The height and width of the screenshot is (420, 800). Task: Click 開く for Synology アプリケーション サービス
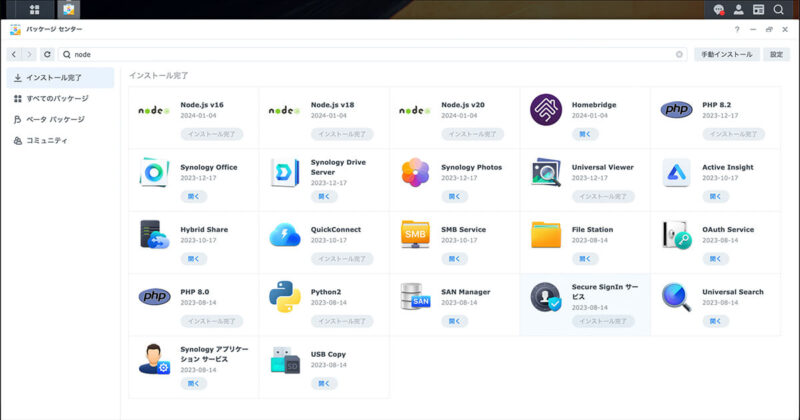(193, 383)
